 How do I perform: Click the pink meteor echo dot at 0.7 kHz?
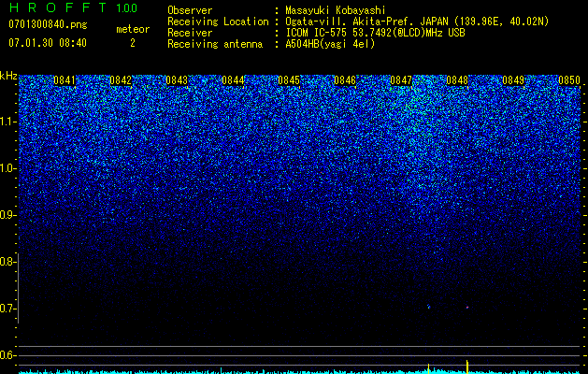tap(467, 308)
